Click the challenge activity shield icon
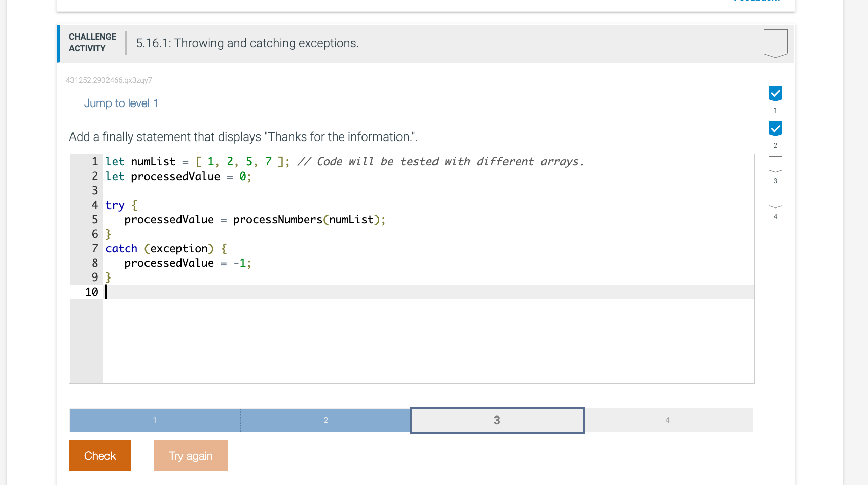This screenshot has height=485, width=868. [775, 43]
